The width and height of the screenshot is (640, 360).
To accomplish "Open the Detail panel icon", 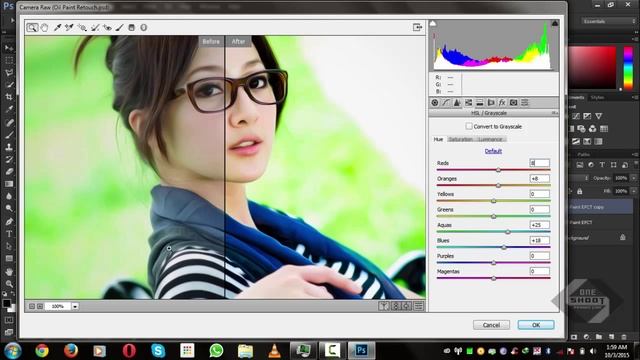I will pos(457,102).
